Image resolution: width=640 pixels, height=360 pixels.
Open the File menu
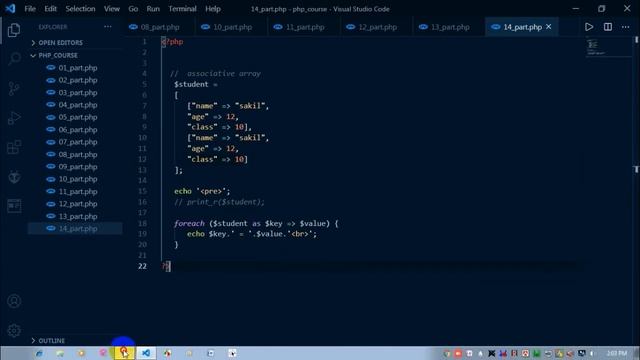coord(30,9)
